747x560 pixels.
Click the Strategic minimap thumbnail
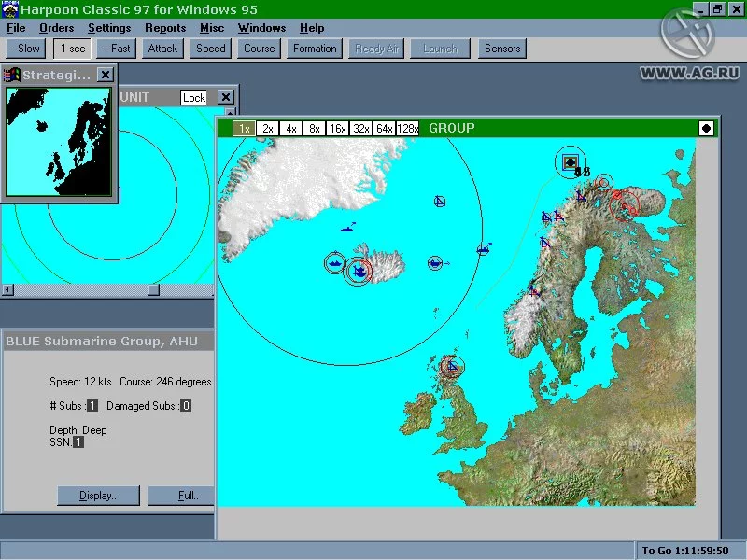[59, 142]
